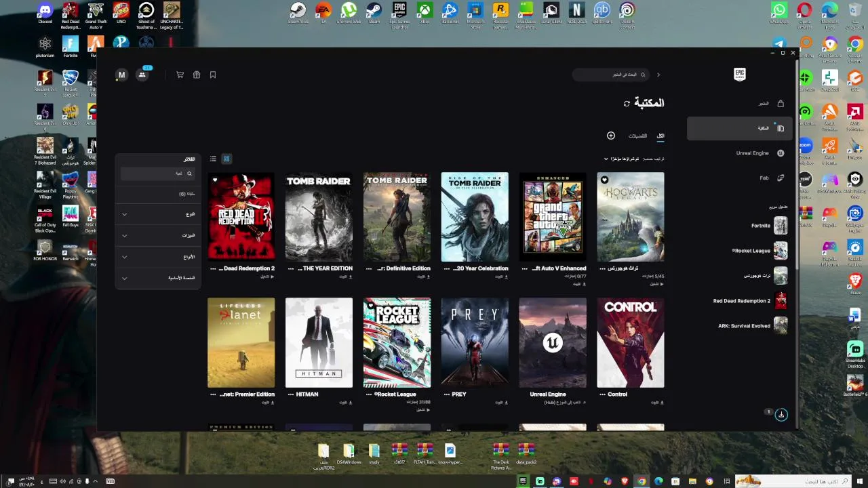Quick launch Red Dead Redemption 2 from sidebar
The width and height of the screenshot is (868, 488).
[x=750, y=301]
